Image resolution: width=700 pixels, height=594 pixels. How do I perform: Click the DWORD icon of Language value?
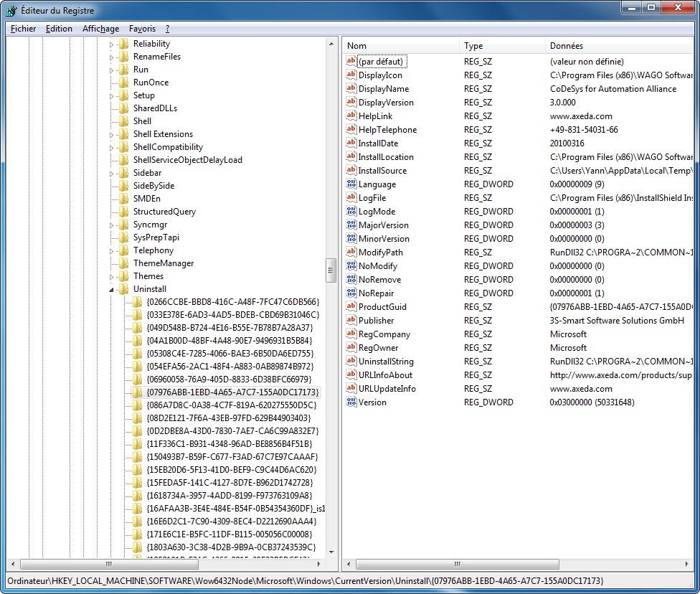point(351,184)
